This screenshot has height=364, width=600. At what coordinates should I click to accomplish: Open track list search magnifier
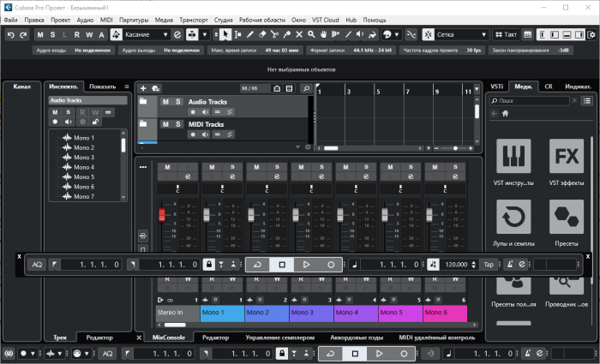pos(305,88)
